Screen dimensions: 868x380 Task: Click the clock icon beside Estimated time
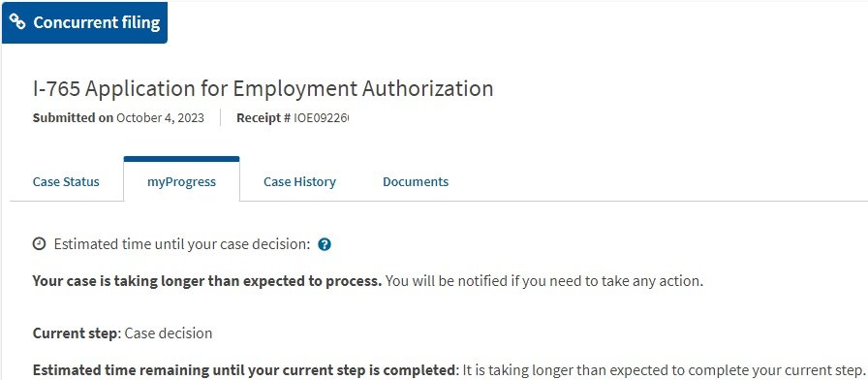click(40, 243)
